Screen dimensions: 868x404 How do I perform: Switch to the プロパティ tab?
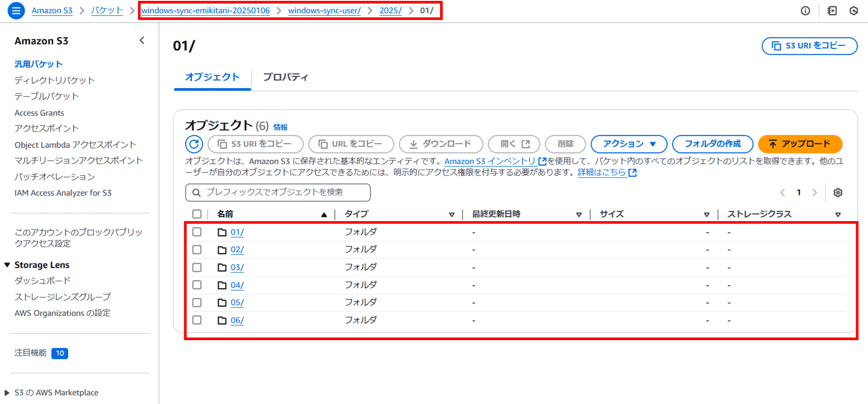tap(286, 77)
